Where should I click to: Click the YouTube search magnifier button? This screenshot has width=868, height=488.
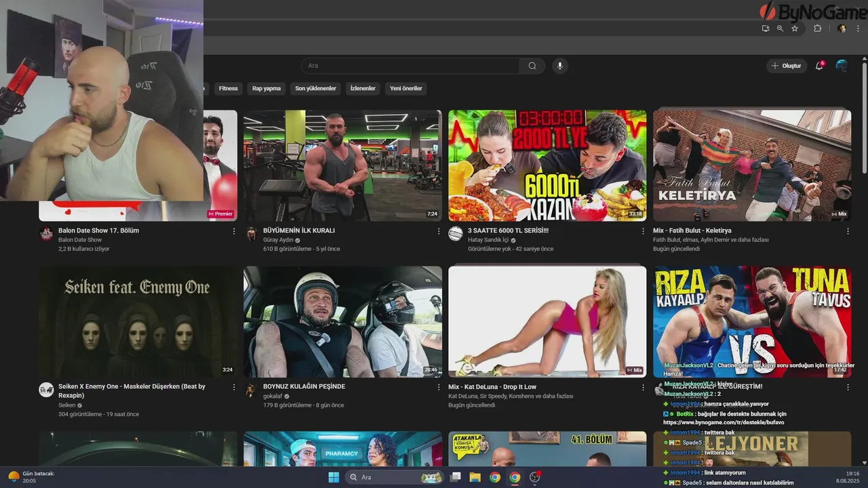[532, 66]
